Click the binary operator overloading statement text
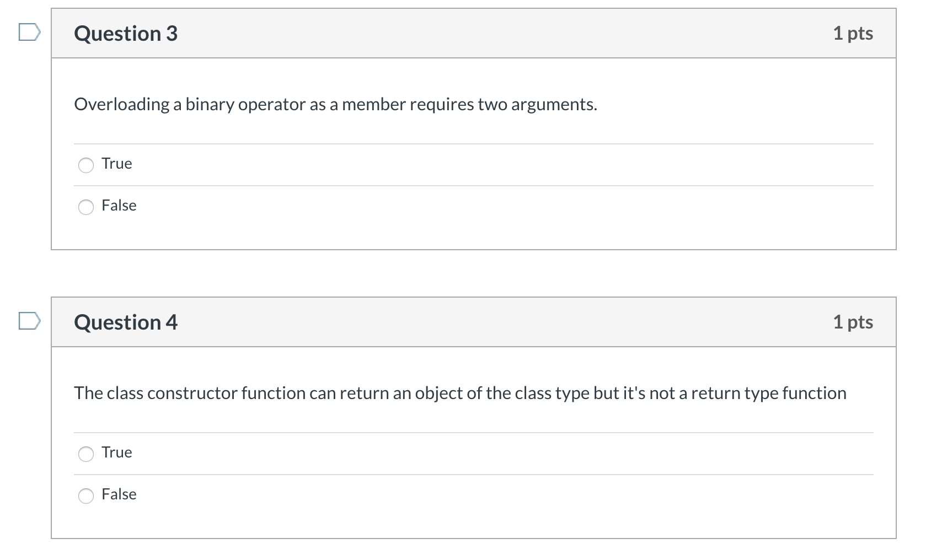Viewport: 942px width, 560px height. pyautogui.click(x=336, y=105)
